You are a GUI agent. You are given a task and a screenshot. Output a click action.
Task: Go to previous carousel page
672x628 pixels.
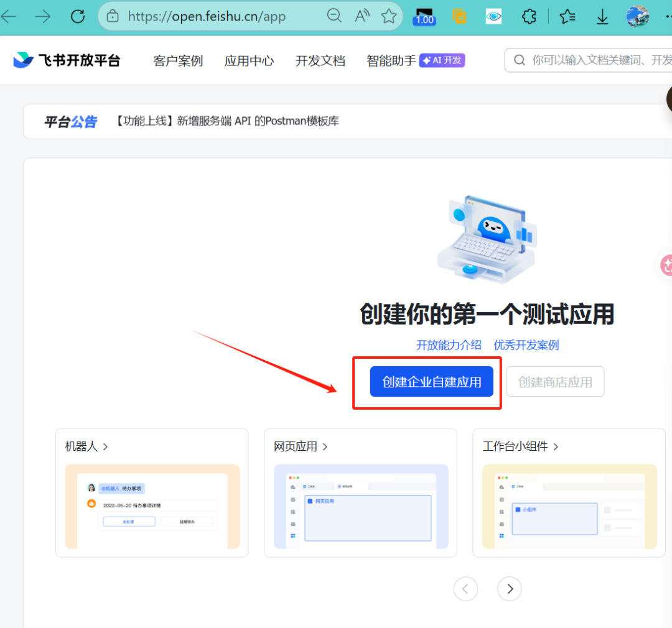coord(465,589)
